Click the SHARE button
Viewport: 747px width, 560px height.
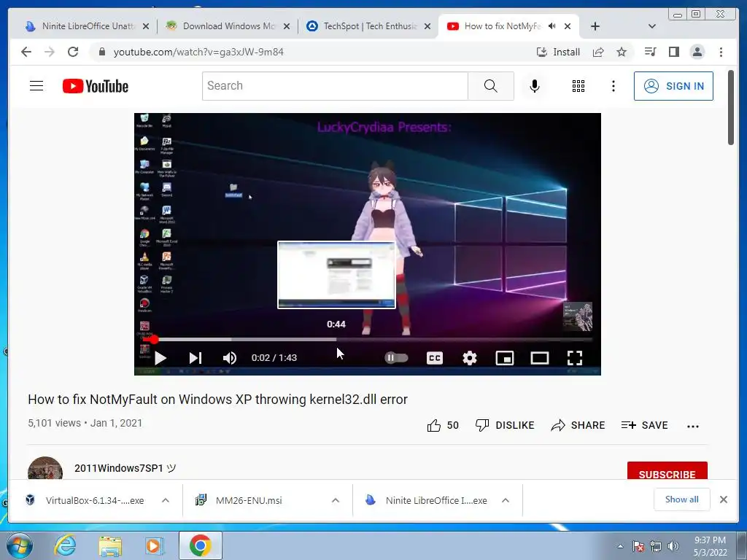(578, 425)
